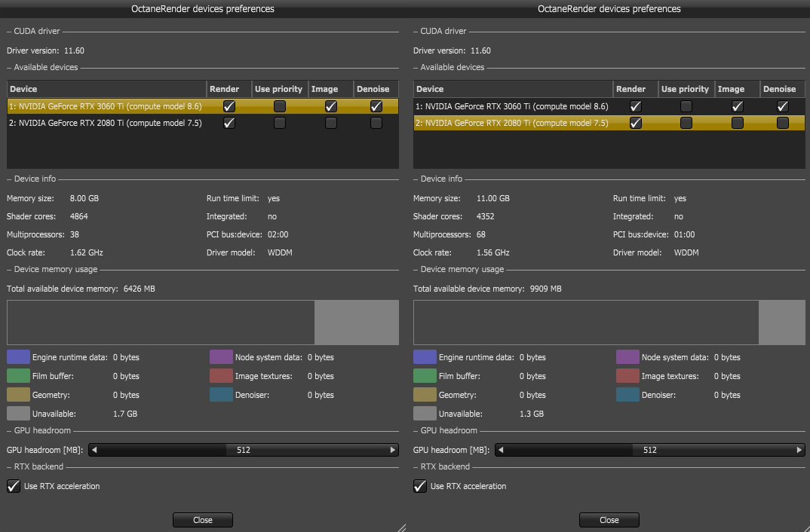Screen dimensions: 810x532
Task: Click the Image column header, right window
Action: (737, 89)
